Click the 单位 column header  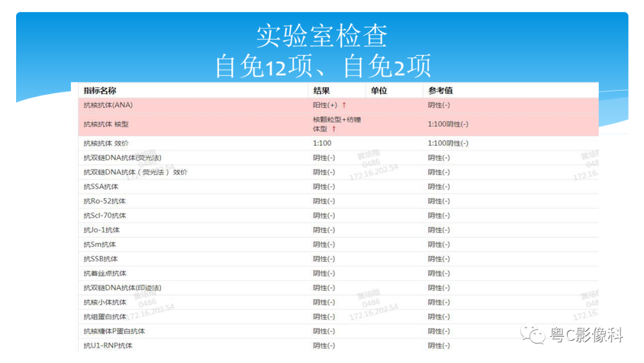pyautogui.click(x=379, y=90)
